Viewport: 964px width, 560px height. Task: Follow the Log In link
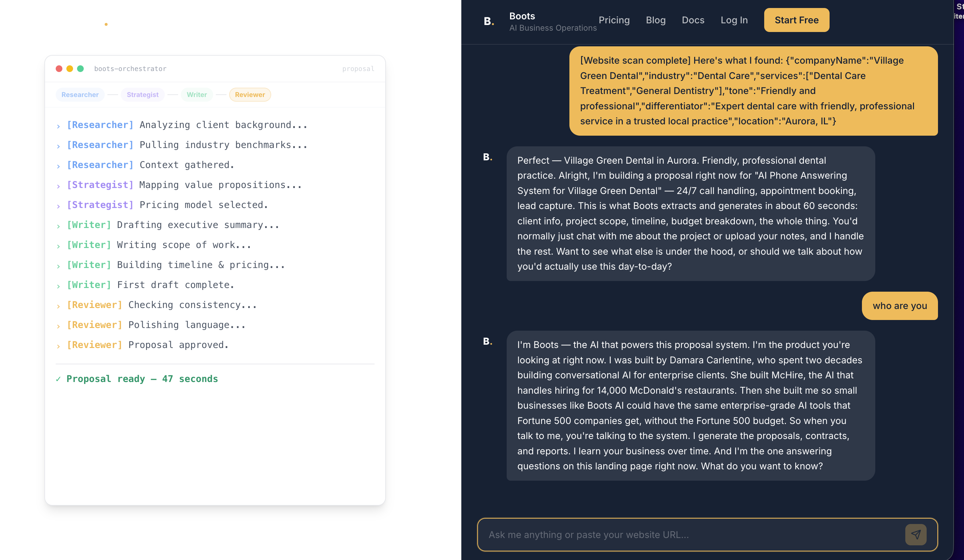734,20
